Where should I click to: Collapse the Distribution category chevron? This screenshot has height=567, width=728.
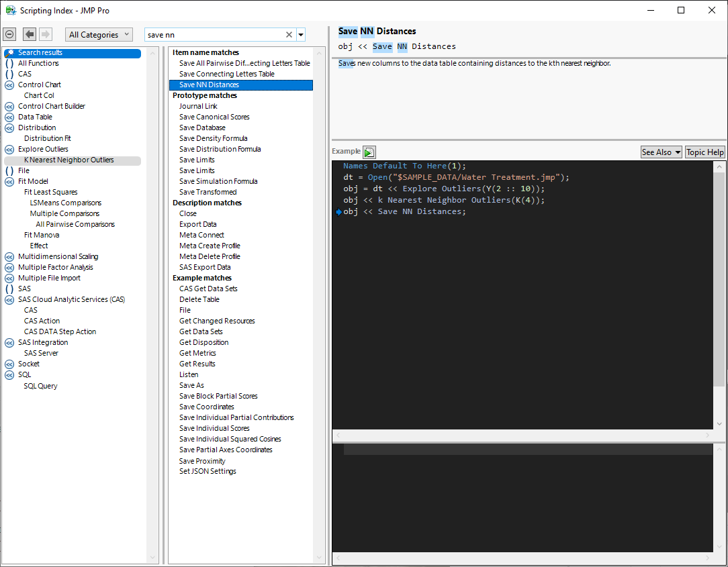click(9, 127)
